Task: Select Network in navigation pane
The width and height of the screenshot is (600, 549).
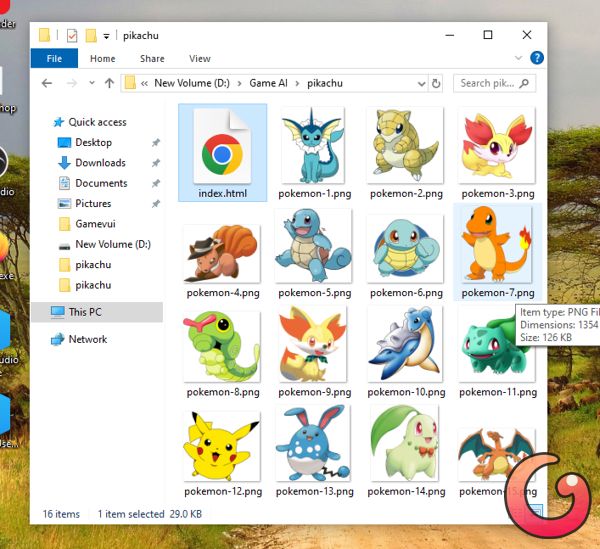Action: (x=88, y=339)
